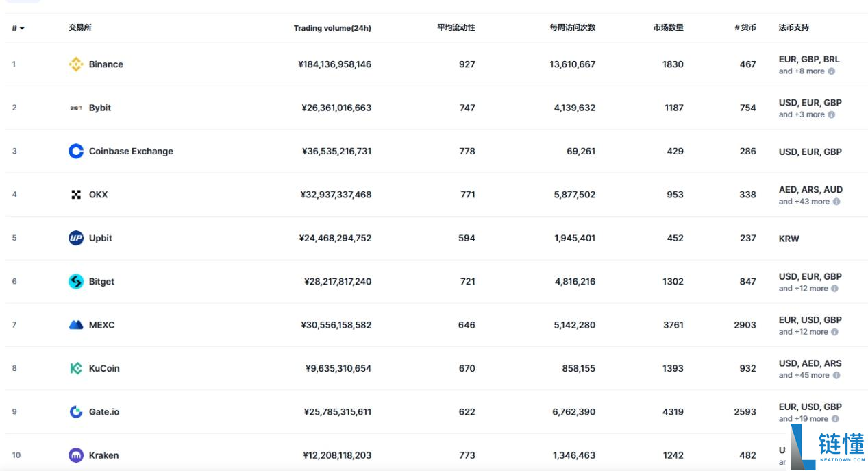Screen dimensions: 868x471
Task: Click Coinbase volume ¥36,535,216,731
Action: point(336,151)
